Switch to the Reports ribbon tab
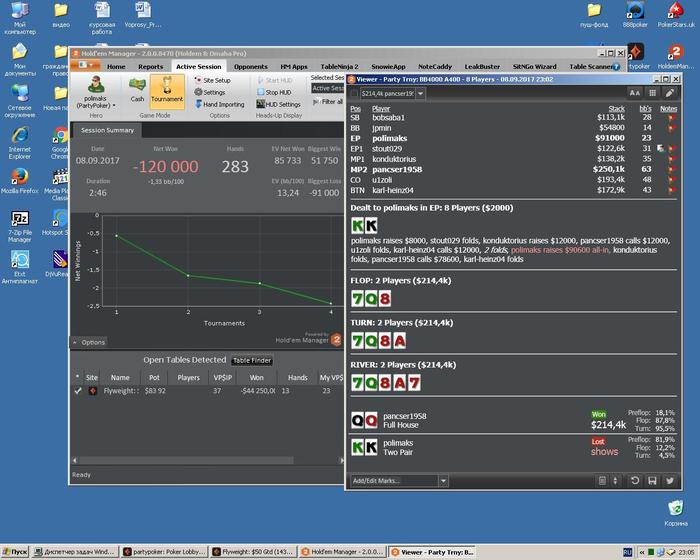This screenshot has height=560, width=700. click(x=150, y=67)
